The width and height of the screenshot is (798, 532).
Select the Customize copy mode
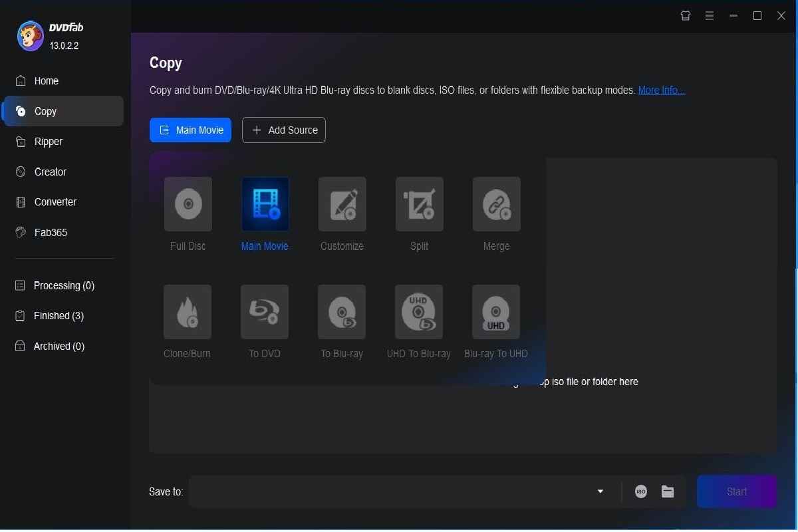(342, 204)
